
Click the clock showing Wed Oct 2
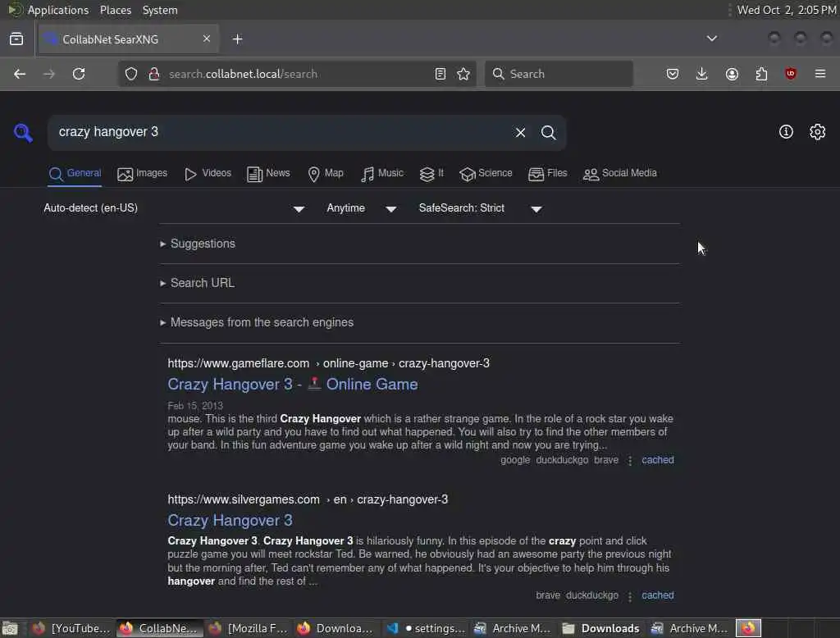(787, 10)
